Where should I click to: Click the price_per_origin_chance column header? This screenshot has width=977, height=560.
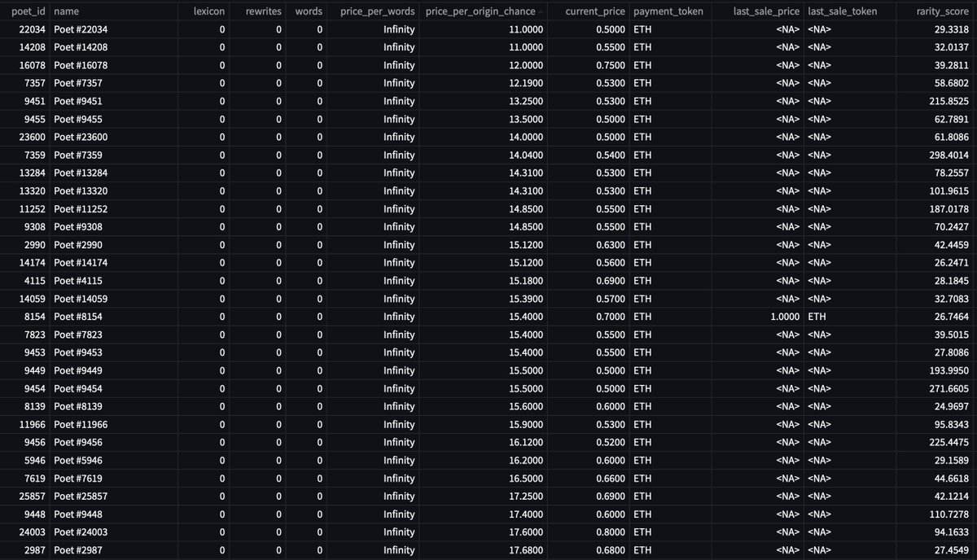tap(480, 11)
